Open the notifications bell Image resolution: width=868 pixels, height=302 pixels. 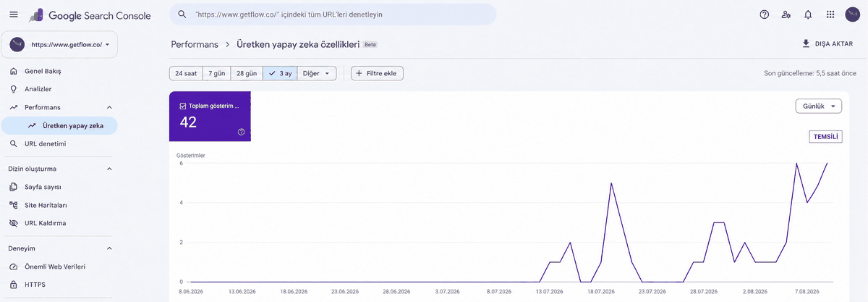coord(808,14)
